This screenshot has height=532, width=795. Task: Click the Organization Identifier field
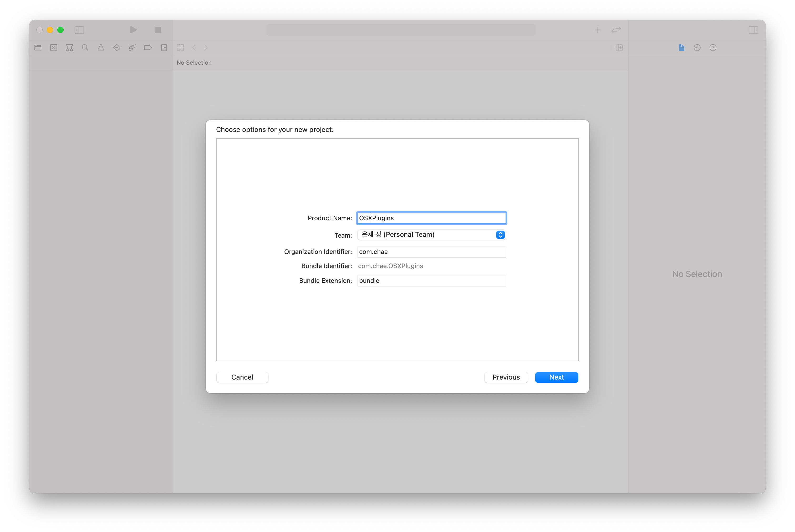(x=431, y=252)
